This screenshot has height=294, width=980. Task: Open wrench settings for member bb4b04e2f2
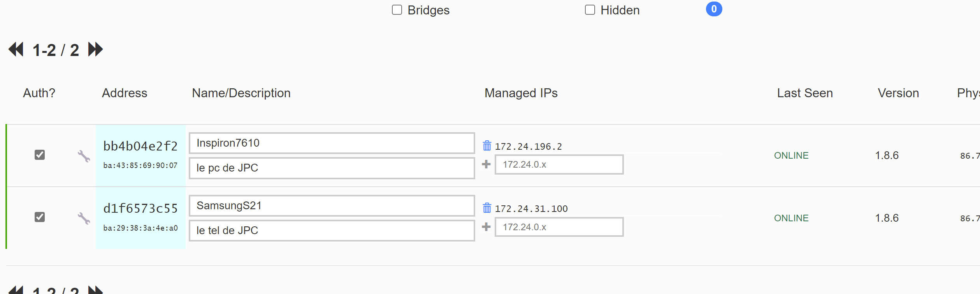click(84, 156)
